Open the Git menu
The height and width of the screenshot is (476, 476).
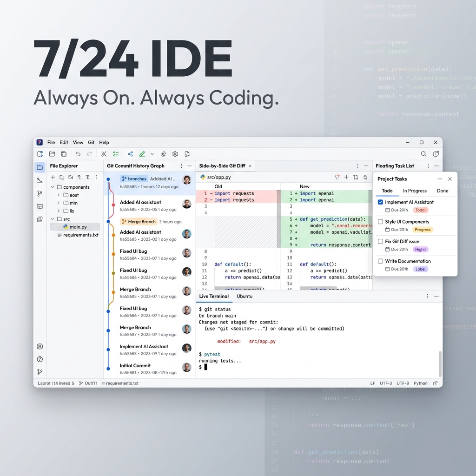91,142
